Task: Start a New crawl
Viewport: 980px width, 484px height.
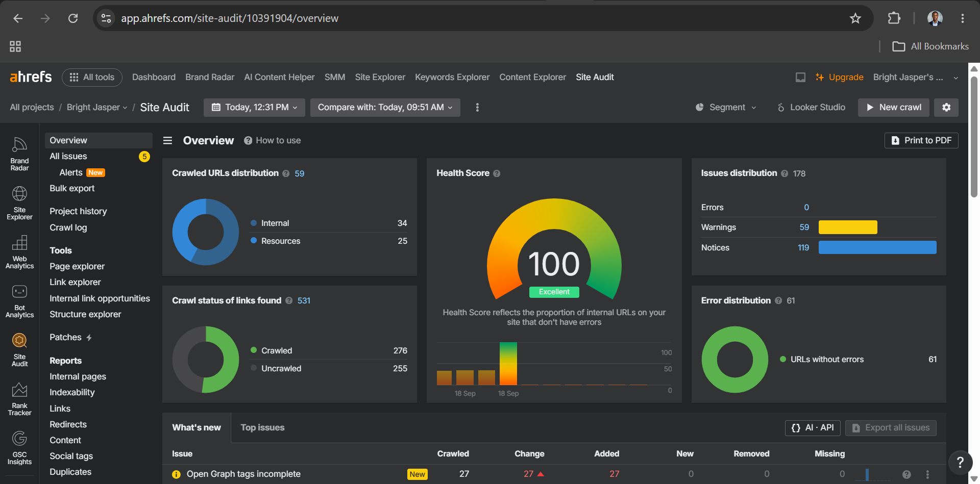Action: 894,107
